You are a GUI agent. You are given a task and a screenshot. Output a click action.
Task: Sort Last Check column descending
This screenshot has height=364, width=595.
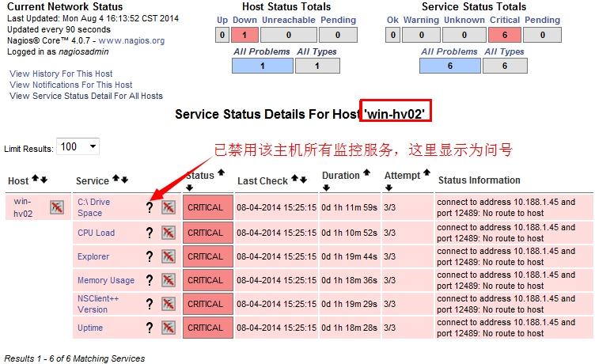click(x=303, y=180)
